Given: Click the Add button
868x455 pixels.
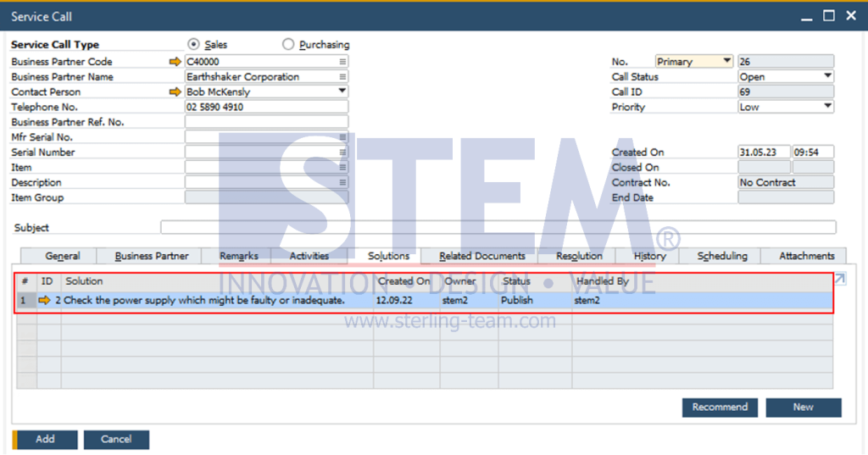Looking at the screenshot, I should 45,440.
